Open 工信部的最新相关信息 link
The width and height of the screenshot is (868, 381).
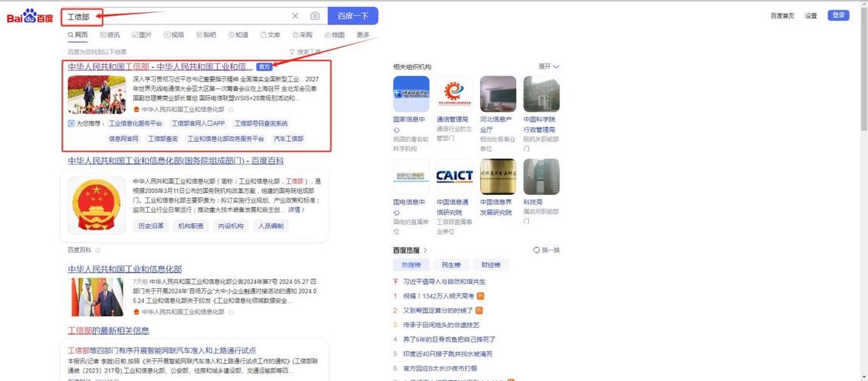(x=108, y=331)
